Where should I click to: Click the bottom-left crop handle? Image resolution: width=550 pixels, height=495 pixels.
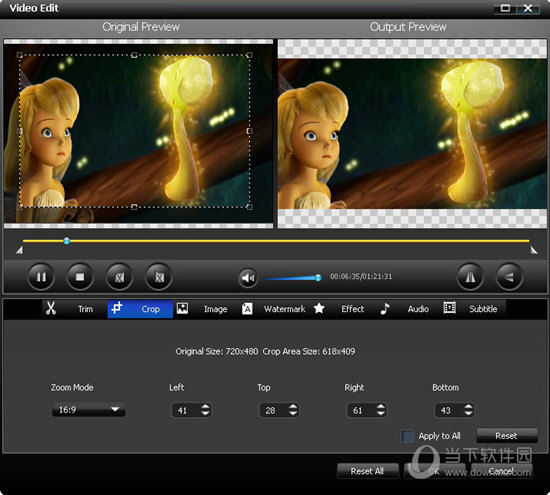(x=20, y=207)
